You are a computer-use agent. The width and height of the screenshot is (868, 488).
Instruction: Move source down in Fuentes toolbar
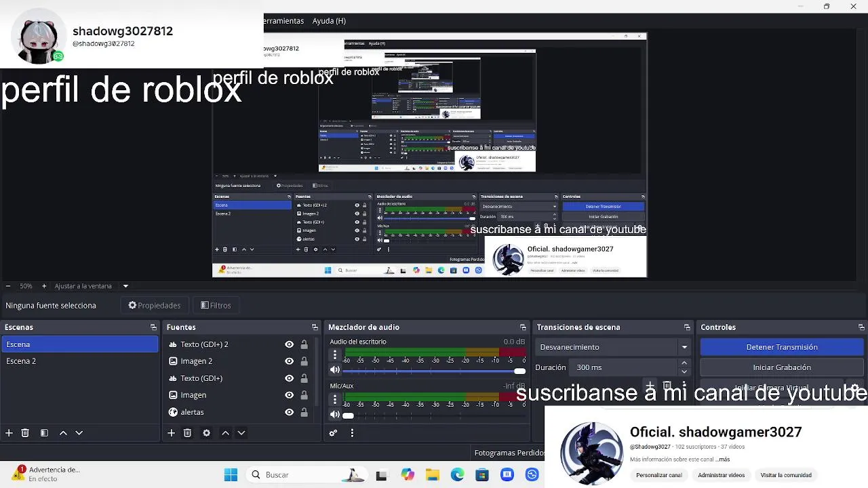tap(241, 433)
